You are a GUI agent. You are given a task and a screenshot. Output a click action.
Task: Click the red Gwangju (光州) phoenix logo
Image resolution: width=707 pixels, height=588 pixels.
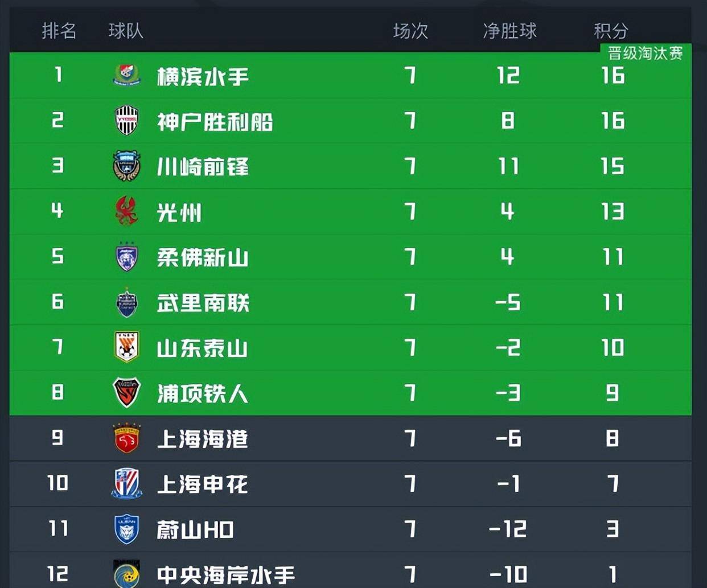126,211
